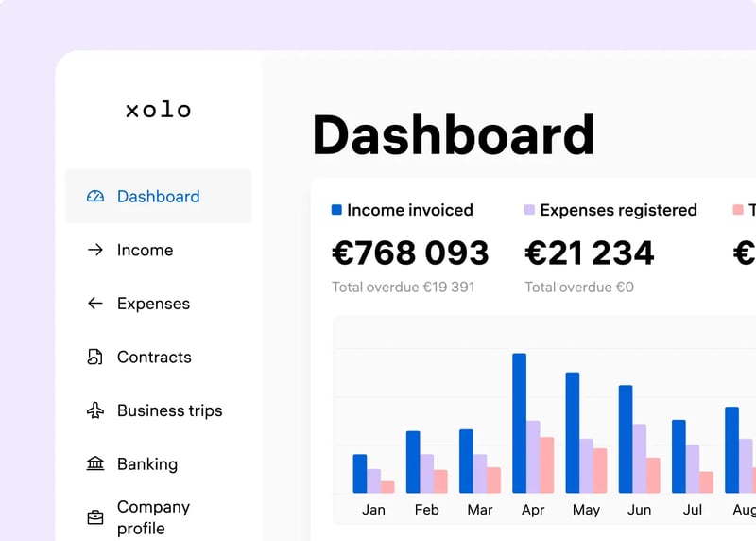Click the Income right-arrow icon
Viewport: 756px width, 541px height.
click(x=94, y=251)
